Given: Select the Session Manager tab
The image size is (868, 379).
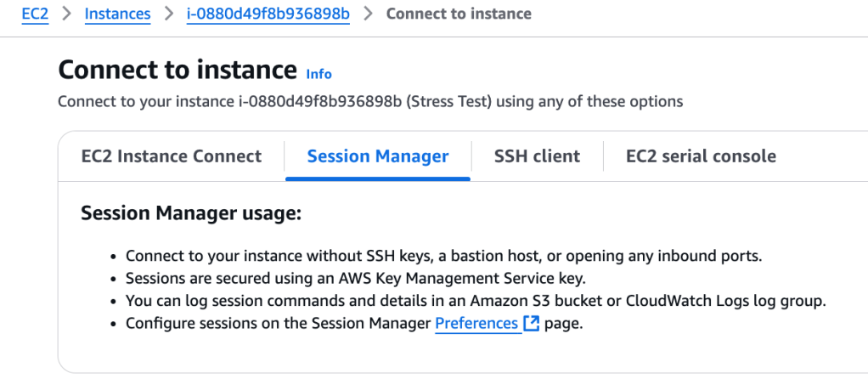Looking at the screenshot, I should [378, 156].
